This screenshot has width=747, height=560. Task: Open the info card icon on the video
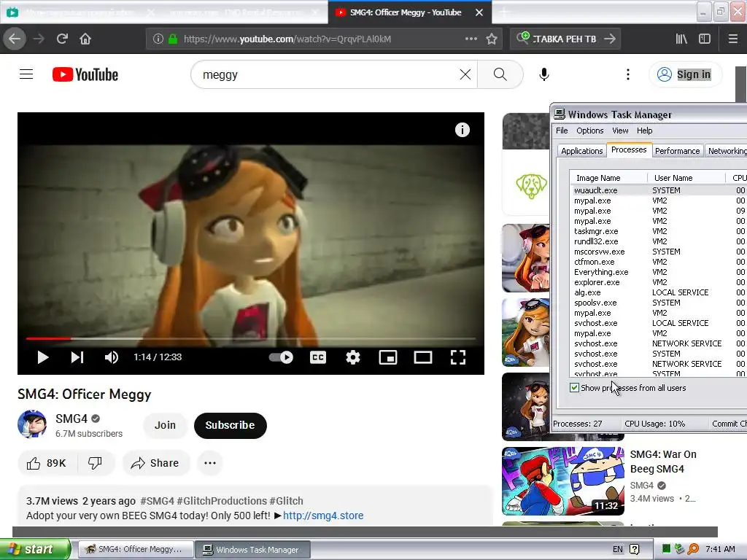(462, 130)
